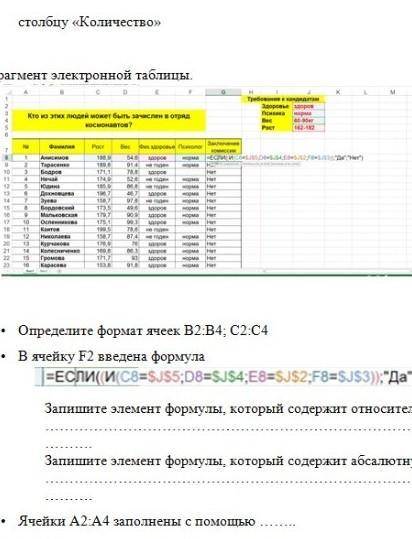This screenshot has height=539, width=412.
Task: Click the =ЕСЛИ formula cell in Анисимов's row
Action: point(223,158)
